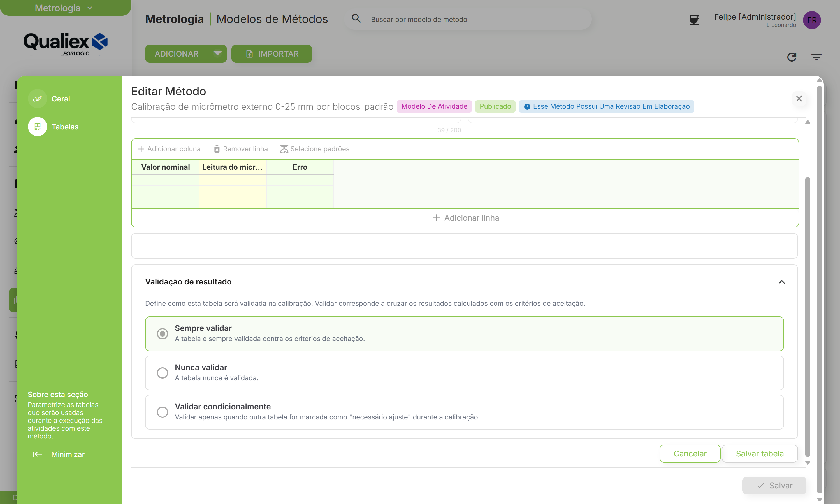Click the Modelo De Atividade tag

point(434,106)
